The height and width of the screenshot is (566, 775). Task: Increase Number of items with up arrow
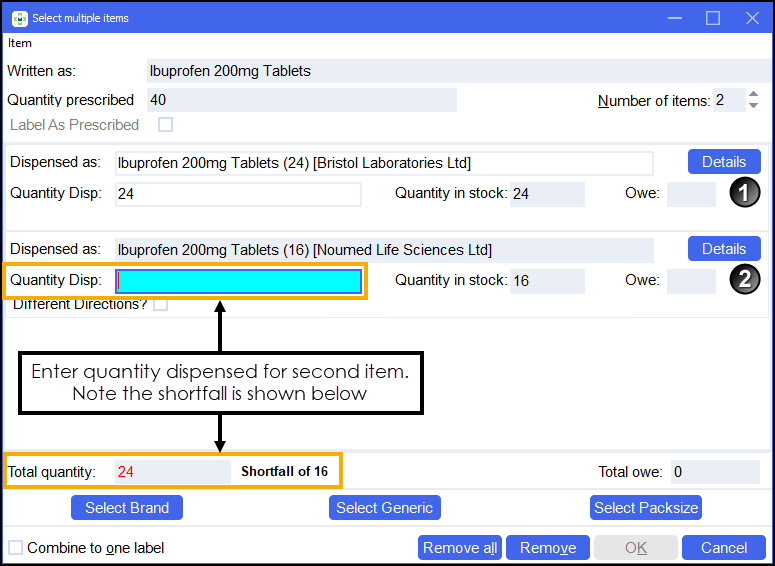click(x=754, y=95)
